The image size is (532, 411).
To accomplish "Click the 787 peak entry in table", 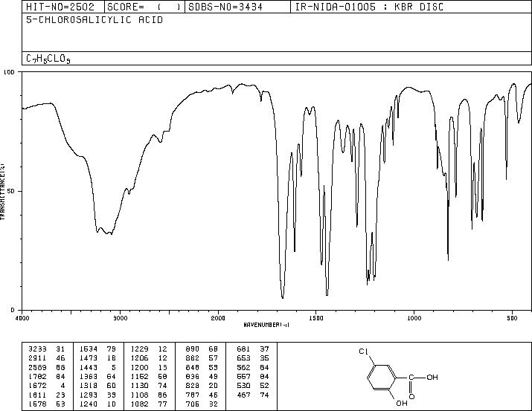I will tap(202, 395).
